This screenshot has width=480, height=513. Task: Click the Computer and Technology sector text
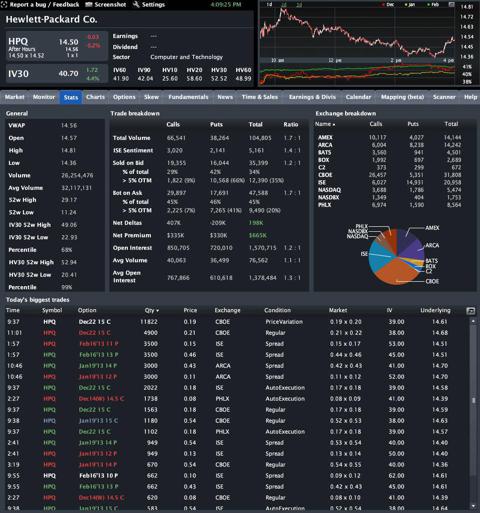click(x=186, y=57)
